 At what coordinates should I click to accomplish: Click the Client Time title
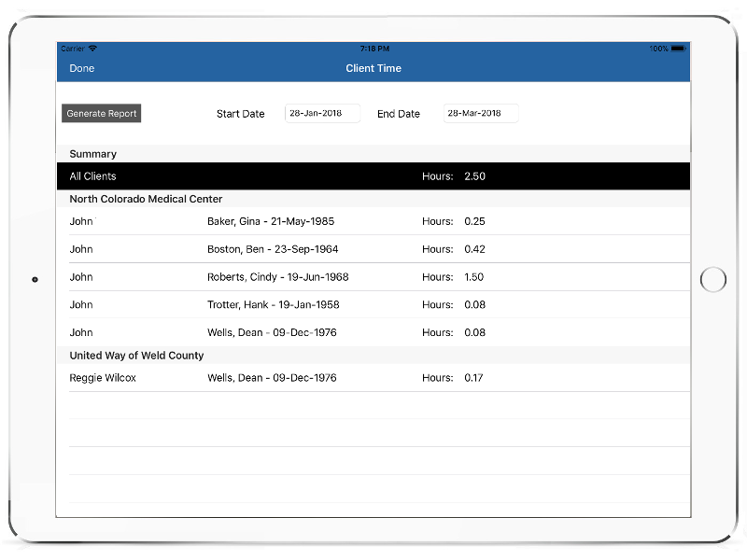point(373,68)
